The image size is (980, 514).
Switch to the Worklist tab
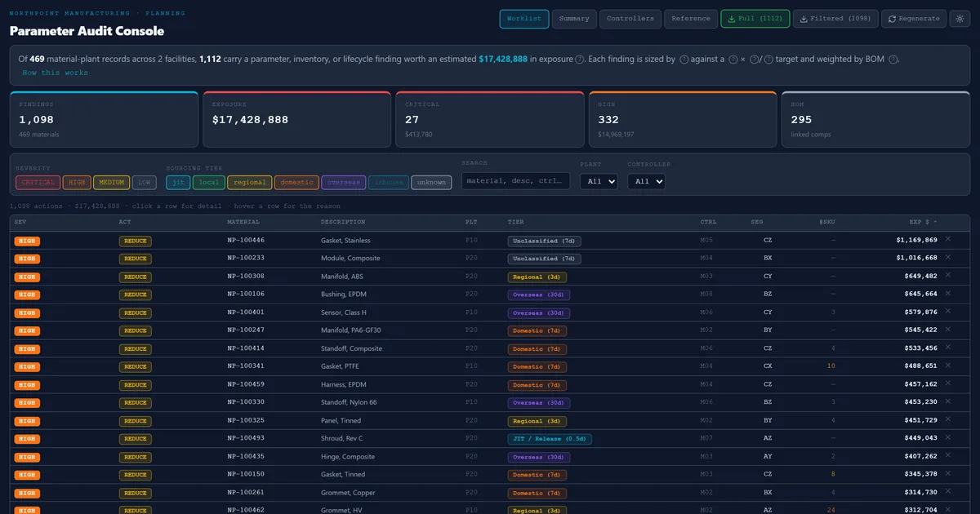pos(524,19)
